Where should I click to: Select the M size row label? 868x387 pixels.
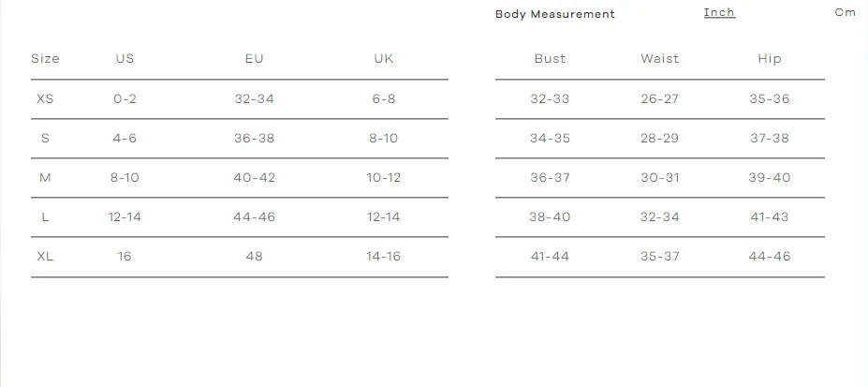pyautogui.click(x=45, y=177)
